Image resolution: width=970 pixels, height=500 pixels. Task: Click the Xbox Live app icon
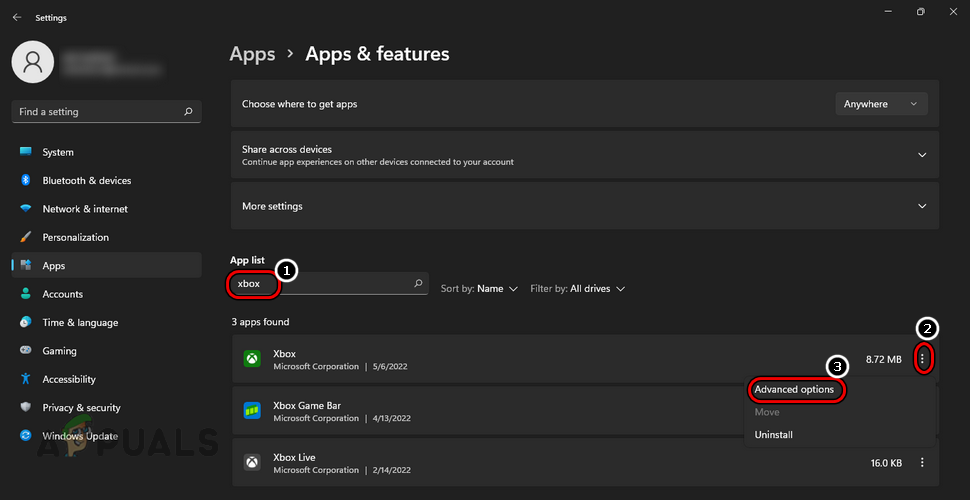coord(252,463)
